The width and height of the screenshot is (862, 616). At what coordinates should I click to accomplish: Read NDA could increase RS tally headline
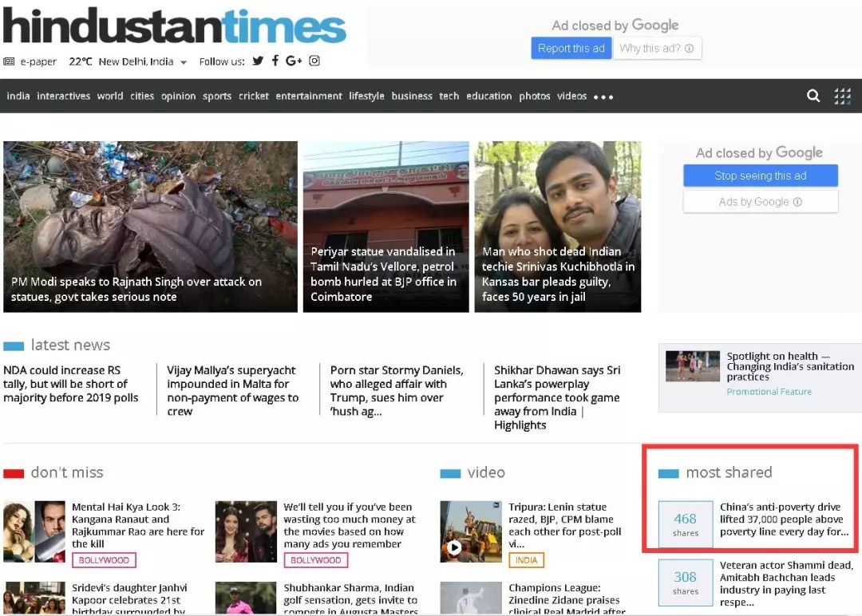[x=71, y=384]
